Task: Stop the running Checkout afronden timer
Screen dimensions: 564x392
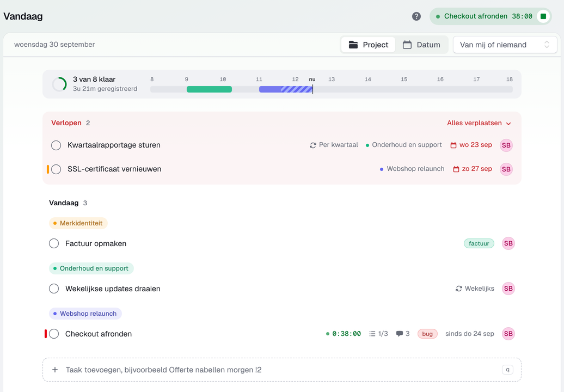Action: tap(543, 16)
